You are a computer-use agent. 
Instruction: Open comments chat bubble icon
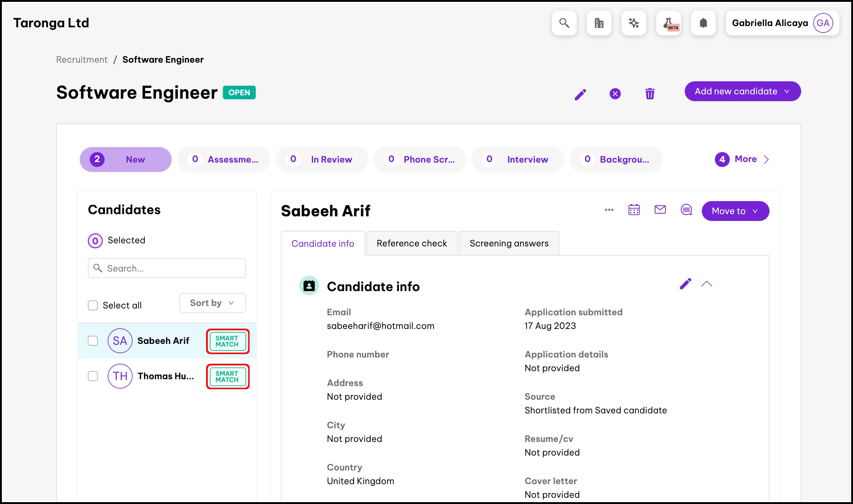click(x=686, y=210)
